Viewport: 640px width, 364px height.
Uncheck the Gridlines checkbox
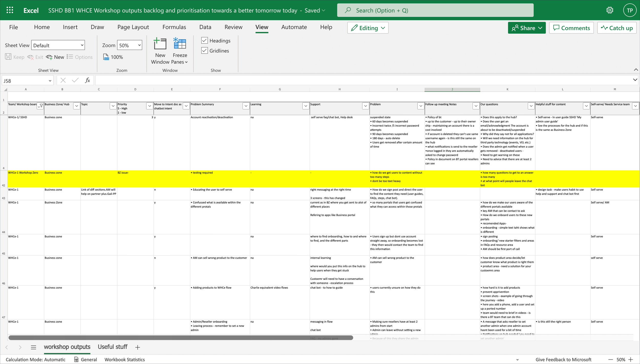pos(204,51)
